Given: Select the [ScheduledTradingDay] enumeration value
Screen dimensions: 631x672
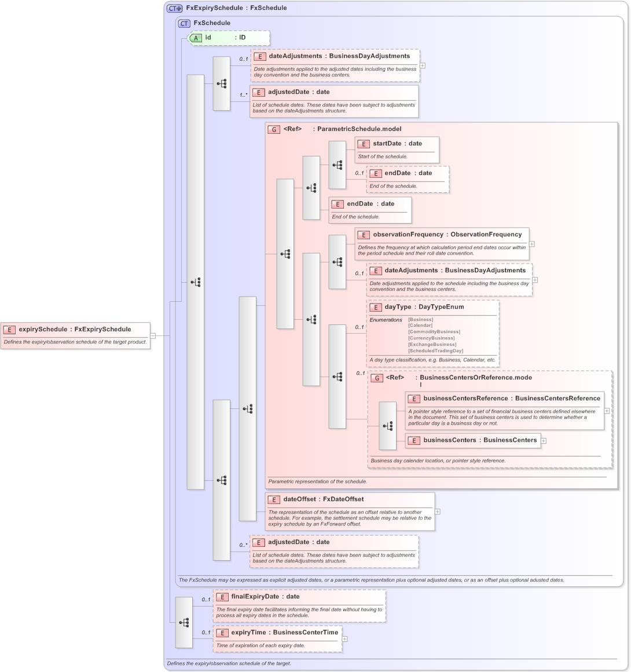Looking at the screenshot, I should coord(436,350).
